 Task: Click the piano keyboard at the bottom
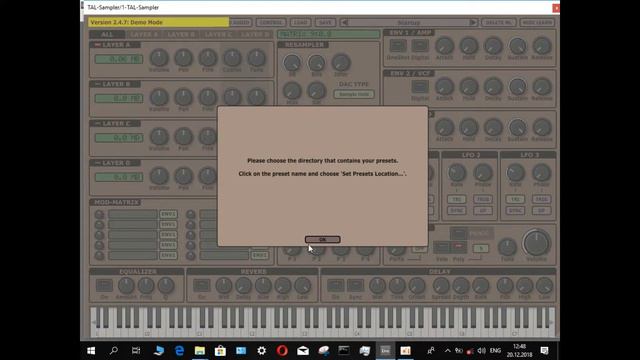[x=322, y=322]
